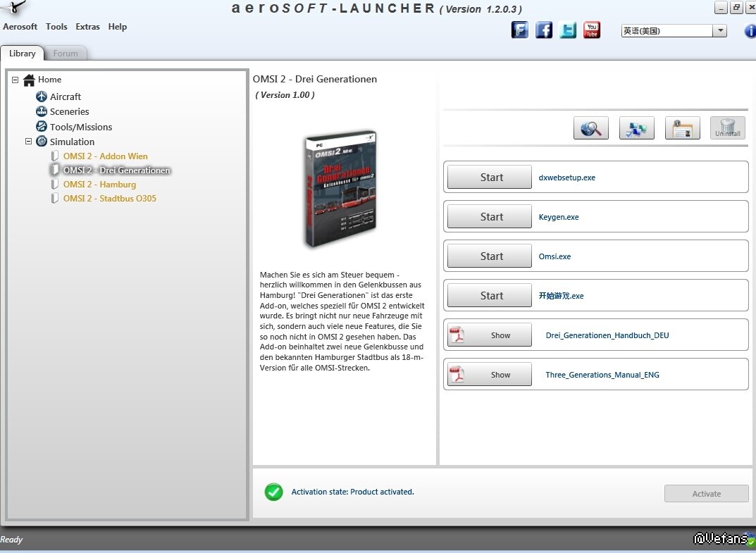The height and width of the screenshot is (553, 756).
Task: Click the ID card info button
Action: [682, 128]
